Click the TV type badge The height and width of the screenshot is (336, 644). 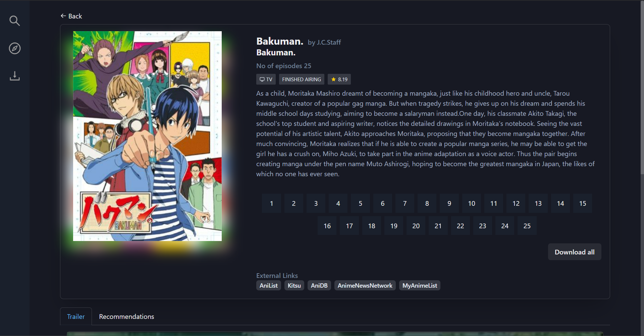tap(266, 79)
